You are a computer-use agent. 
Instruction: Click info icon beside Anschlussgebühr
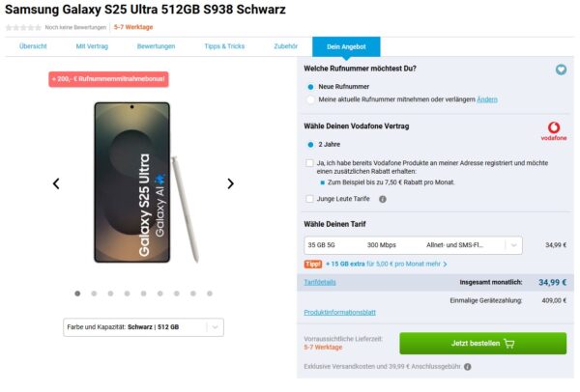pos(468,367)
